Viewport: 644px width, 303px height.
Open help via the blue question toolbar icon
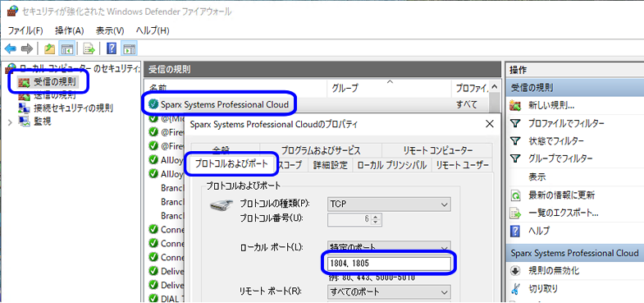(112, 49)
